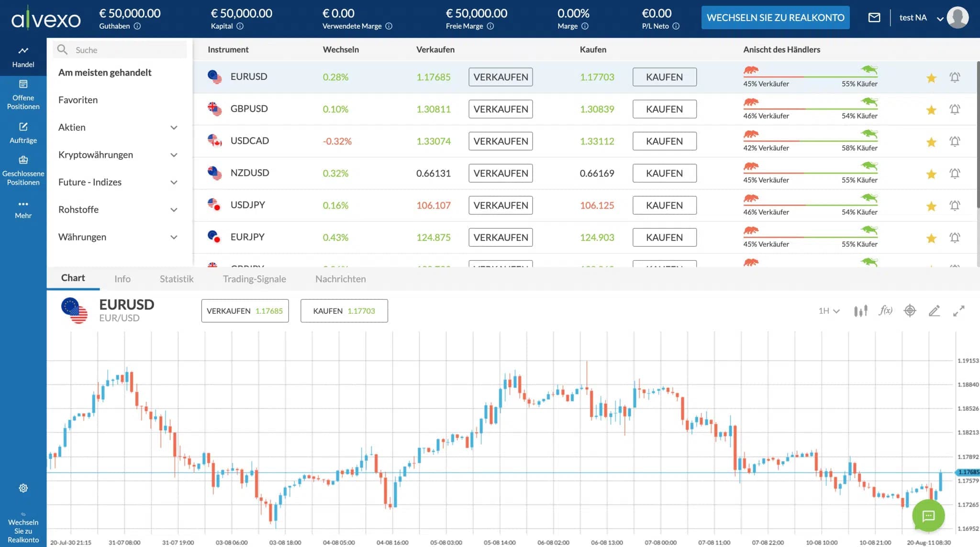
Task: Click chart VERKAUFEN 1.17685 button
Action: tap(245, 311)
